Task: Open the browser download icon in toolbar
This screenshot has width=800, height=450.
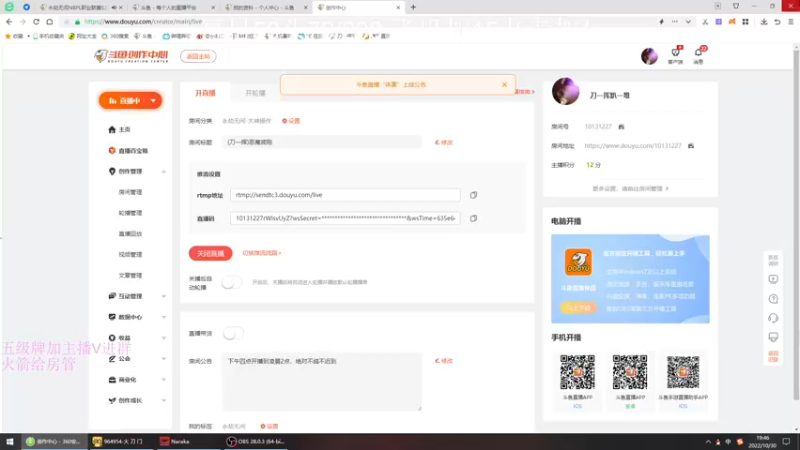Action: pyautogui.click(x=764, y=22)
